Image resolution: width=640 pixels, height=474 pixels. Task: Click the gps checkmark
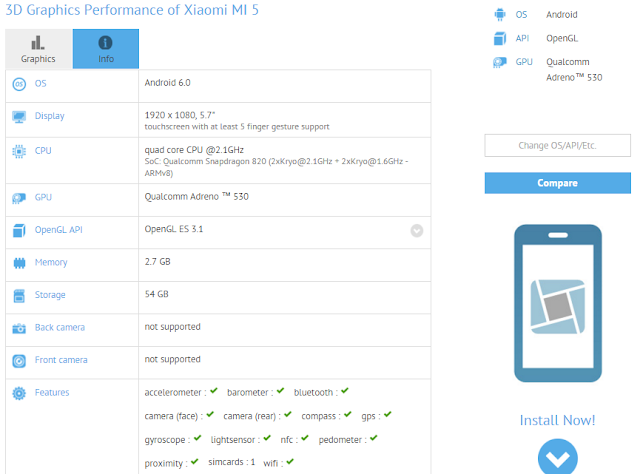387,414
